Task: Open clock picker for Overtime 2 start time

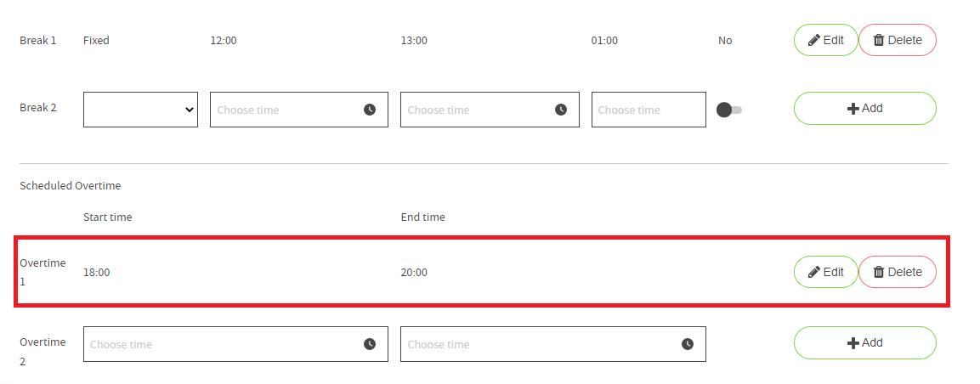Action: [x=370, y=344]
